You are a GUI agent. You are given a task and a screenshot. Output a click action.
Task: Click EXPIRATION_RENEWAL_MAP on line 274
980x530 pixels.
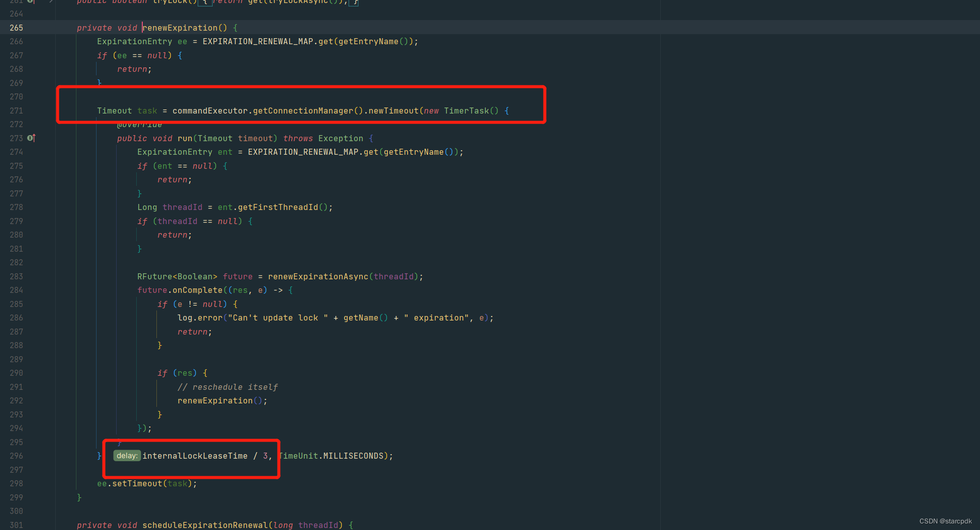303,152
